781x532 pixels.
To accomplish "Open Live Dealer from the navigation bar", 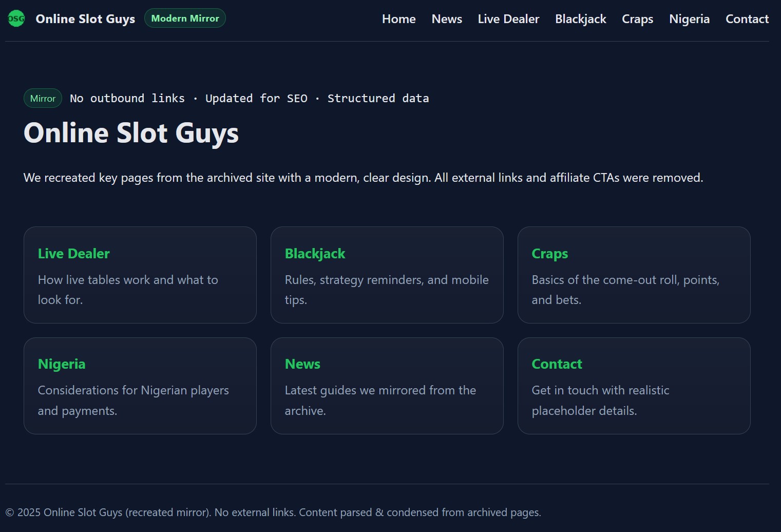I will 508,19.
